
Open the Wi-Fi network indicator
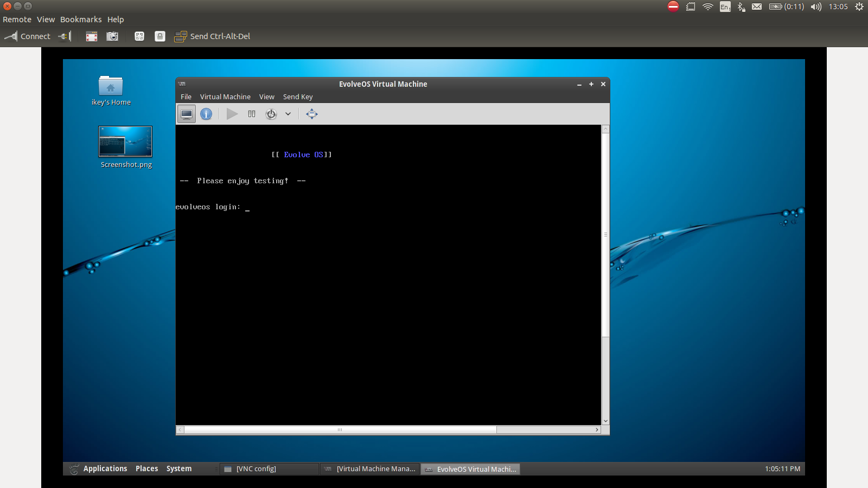708,7
